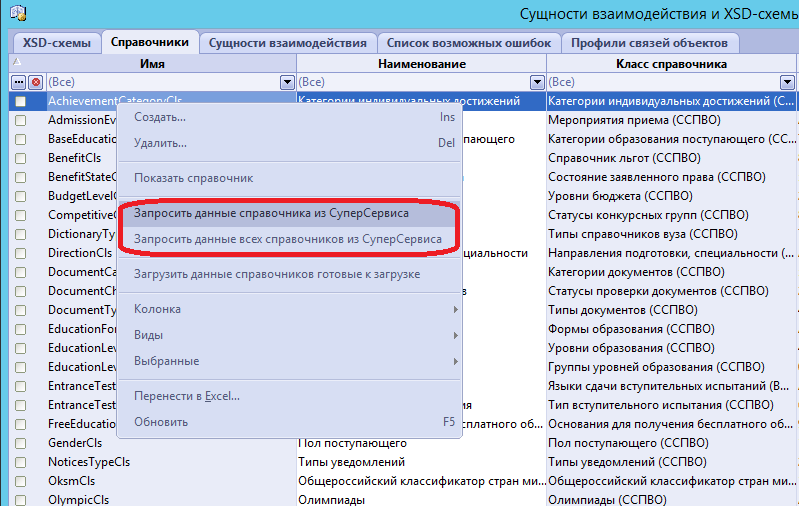Sort by the Наименование column header
This screenshot has width=799, height=506.
click(x=421, y=64)
